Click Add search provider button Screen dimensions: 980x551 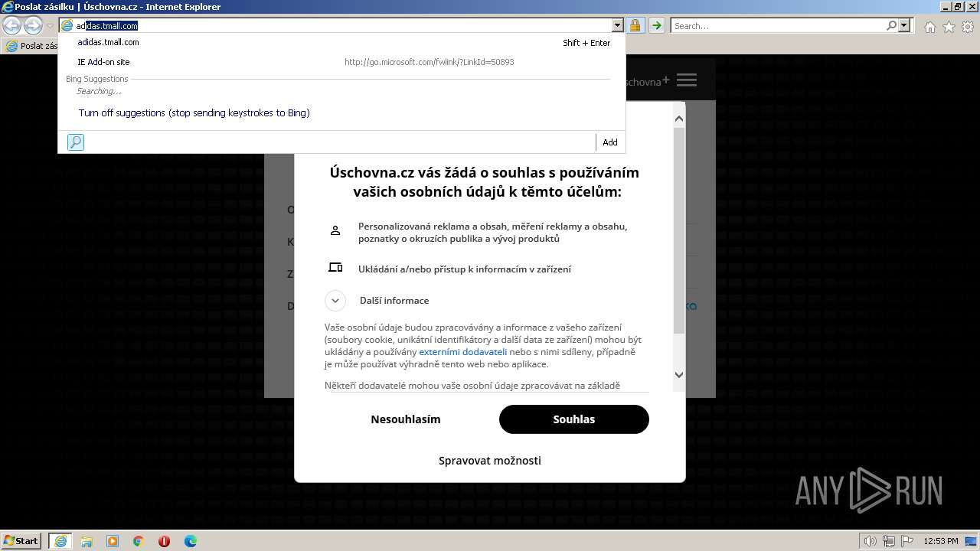(x=610, y=142)
